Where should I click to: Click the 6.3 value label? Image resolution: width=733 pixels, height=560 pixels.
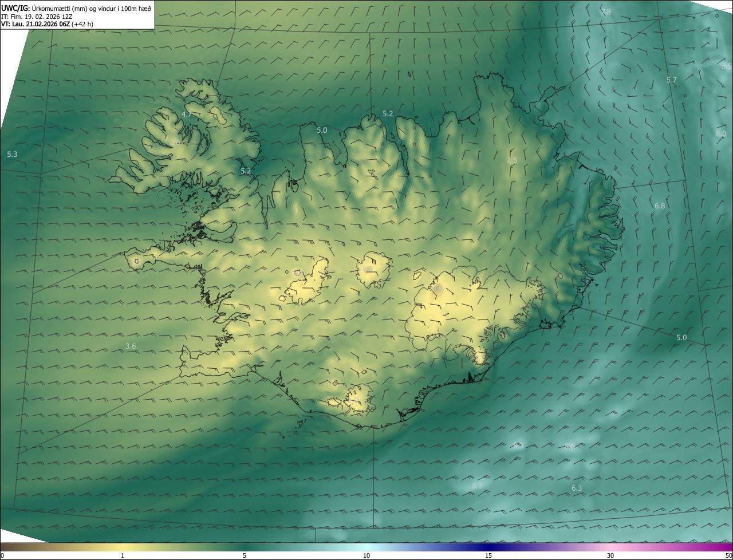pos(577,488)
